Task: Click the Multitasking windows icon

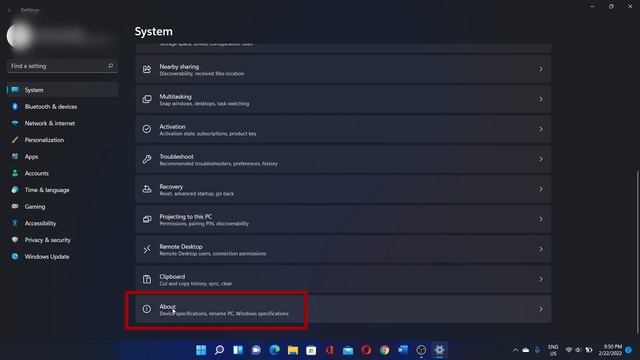Action: coord(147,99)
